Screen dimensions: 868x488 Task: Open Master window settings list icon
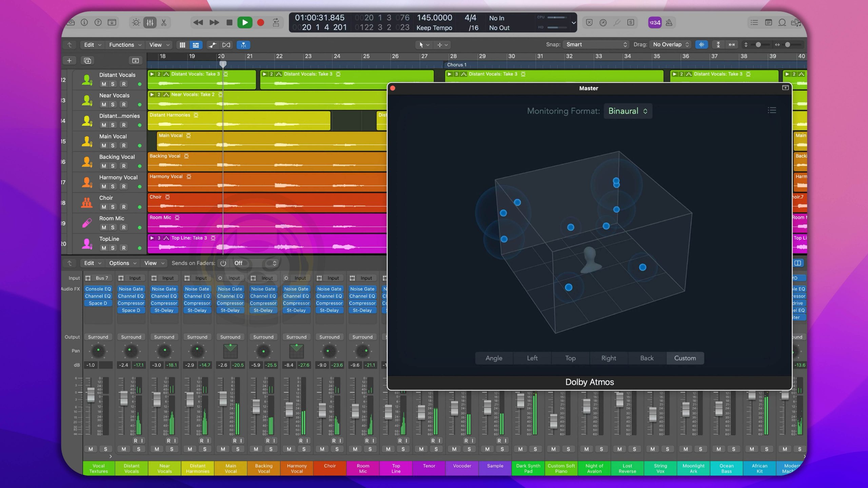point(772,110)
